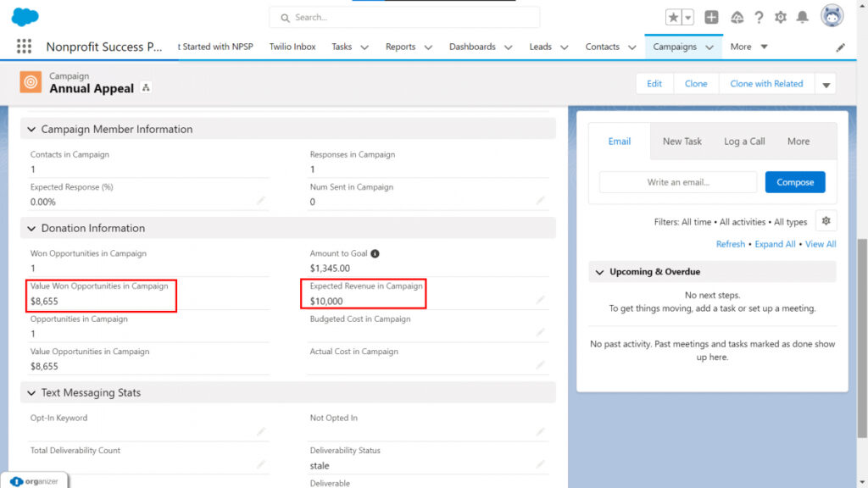868x488 pixels.
Task: Collapse the Donation Information section
Action: click(x=32, y=229)
